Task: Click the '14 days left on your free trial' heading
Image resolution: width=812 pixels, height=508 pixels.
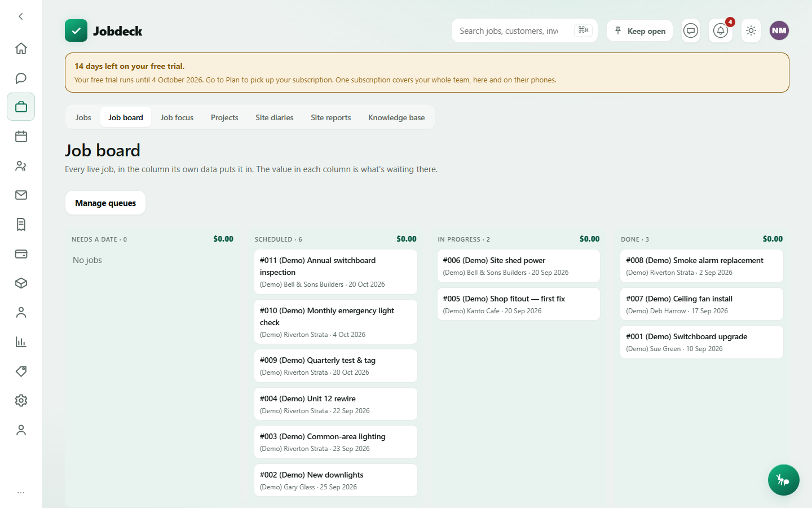Action: 130,66
